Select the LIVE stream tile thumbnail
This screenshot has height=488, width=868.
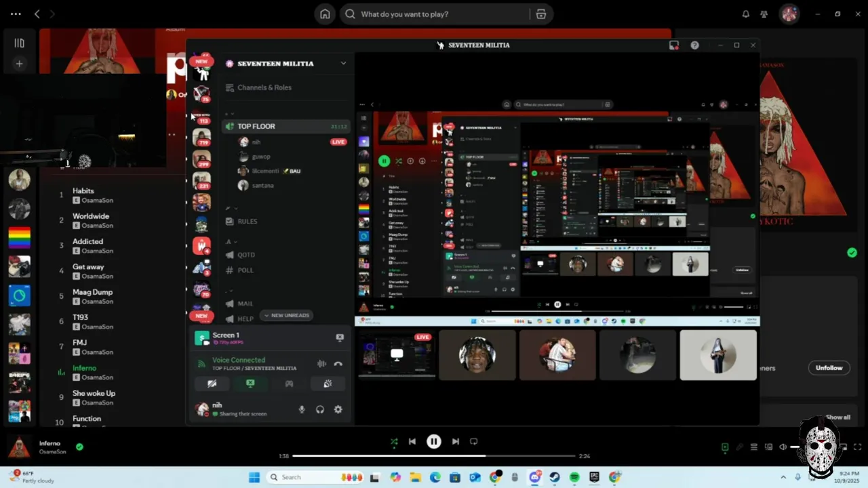click(397, 355)
